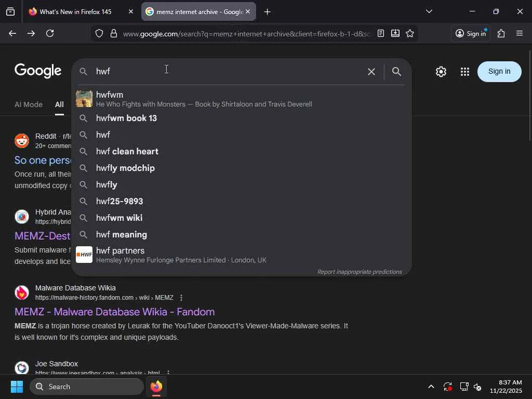Screen dimensions: 532x399
Task: Open Firefox View recent browsing icon
Action: pyautogui.click(x=10, y=12)
